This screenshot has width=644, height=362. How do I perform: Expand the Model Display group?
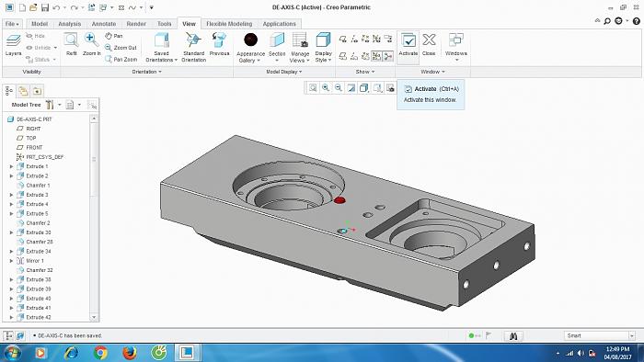283,72
